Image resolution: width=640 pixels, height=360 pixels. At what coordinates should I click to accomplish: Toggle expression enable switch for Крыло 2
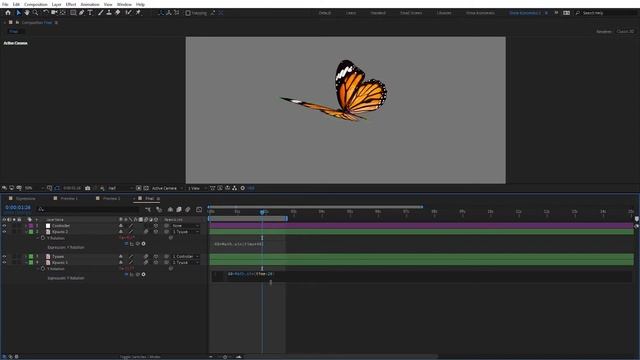(126, 244)
